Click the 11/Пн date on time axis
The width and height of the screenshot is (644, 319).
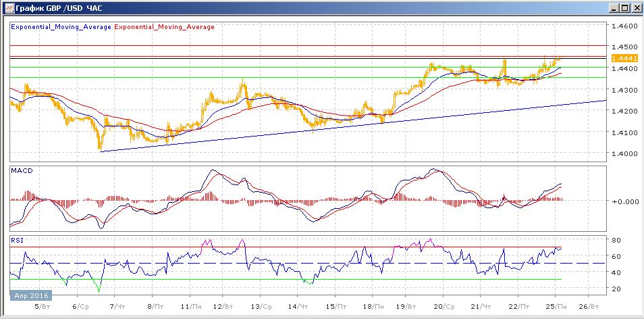[191, 307]
